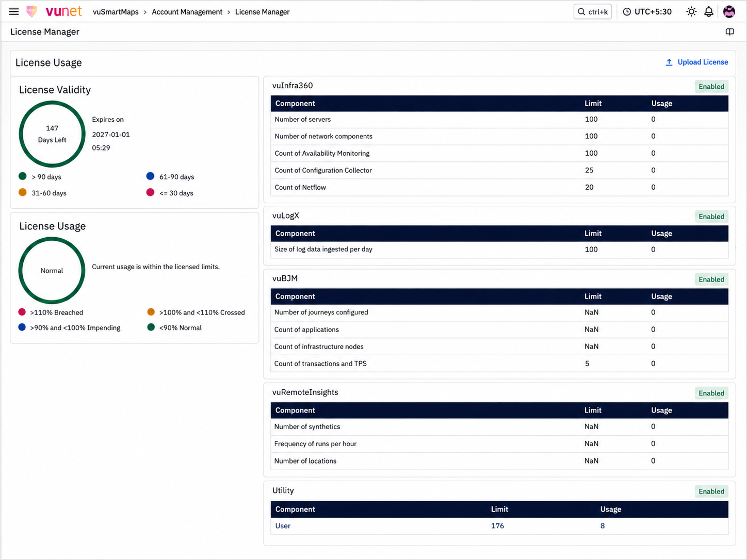Click the vunet logo
This screenshot has height=560, width=747.
tap(54, 11)
